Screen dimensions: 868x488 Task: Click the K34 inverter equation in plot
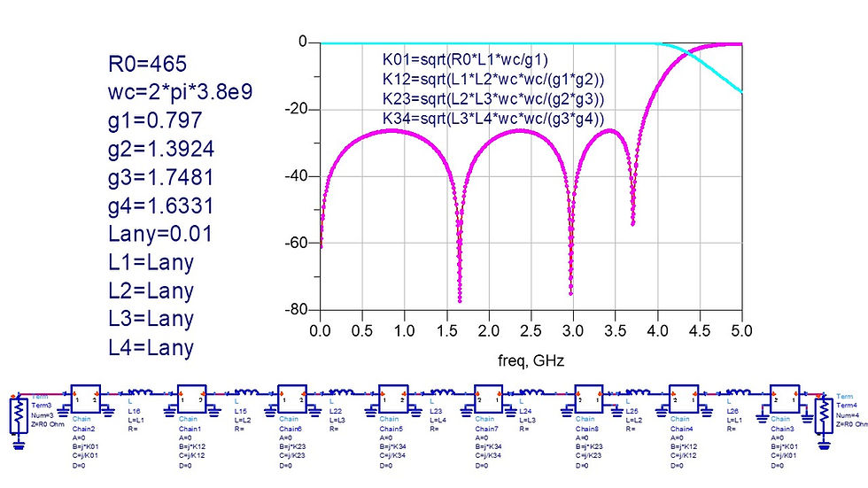click(x=493, y=119)
